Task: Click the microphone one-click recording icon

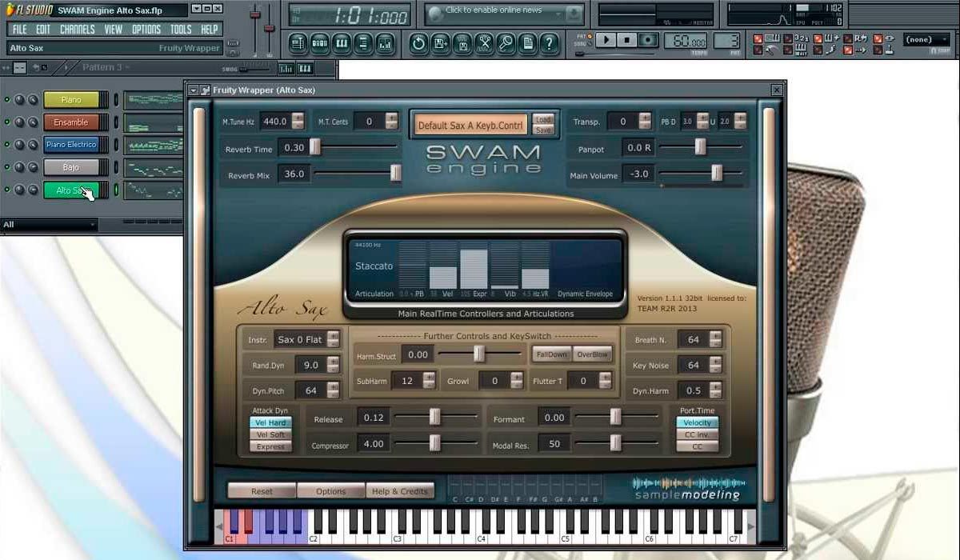Action: pos(505,43)
